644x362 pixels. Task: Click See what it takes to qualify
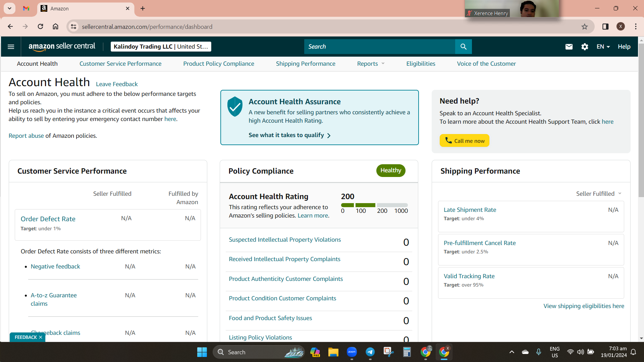289,135
